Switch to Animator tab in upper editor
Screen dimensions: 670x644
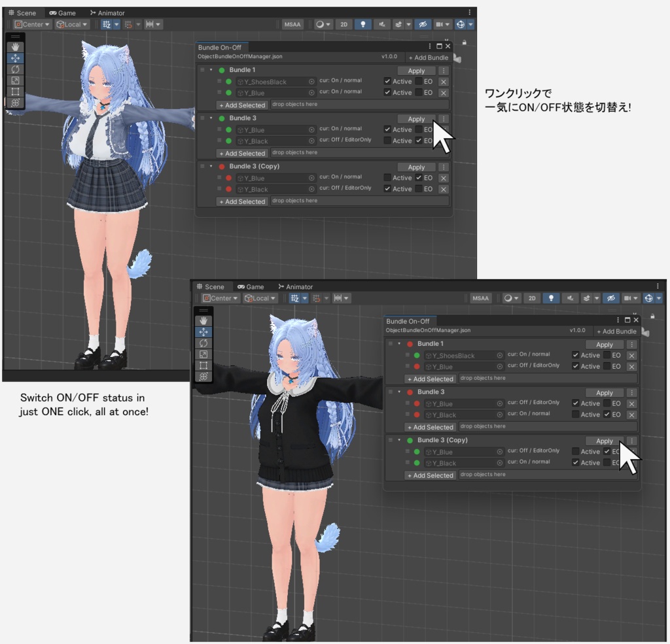coord(107,13)
